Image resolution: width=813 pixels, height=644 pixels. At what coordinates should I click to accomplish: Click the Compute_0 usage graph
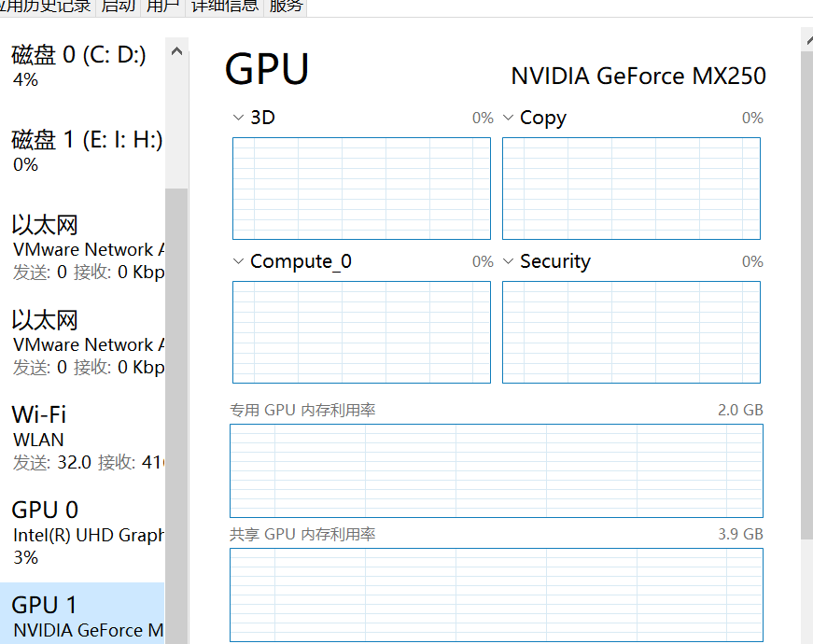pos(361,332)
